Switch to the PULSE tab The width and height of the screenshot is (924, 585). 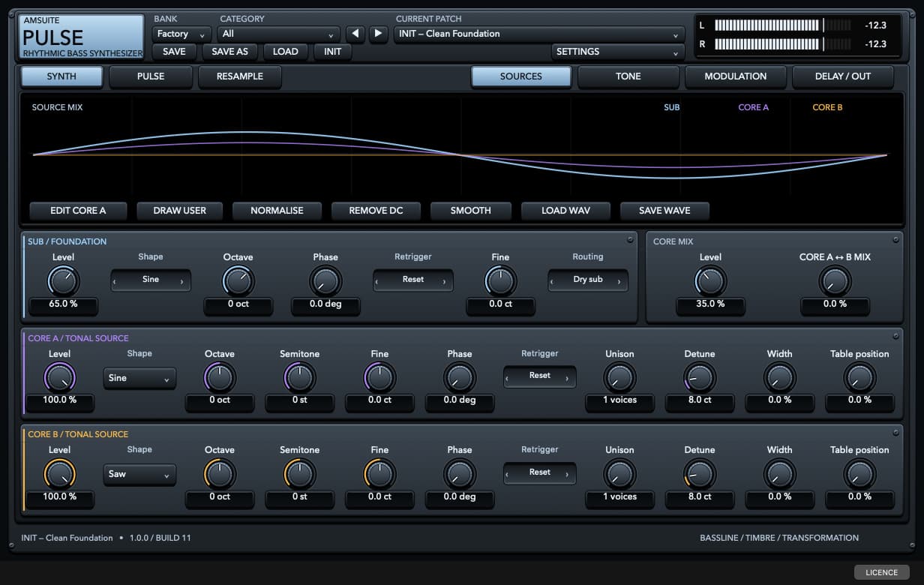[151, 76]
